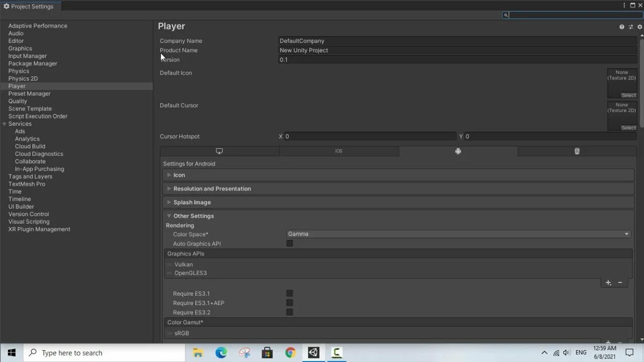Open File Explorer from the taskbar
The width and height of the screenshot is (644, 362).
198,352
